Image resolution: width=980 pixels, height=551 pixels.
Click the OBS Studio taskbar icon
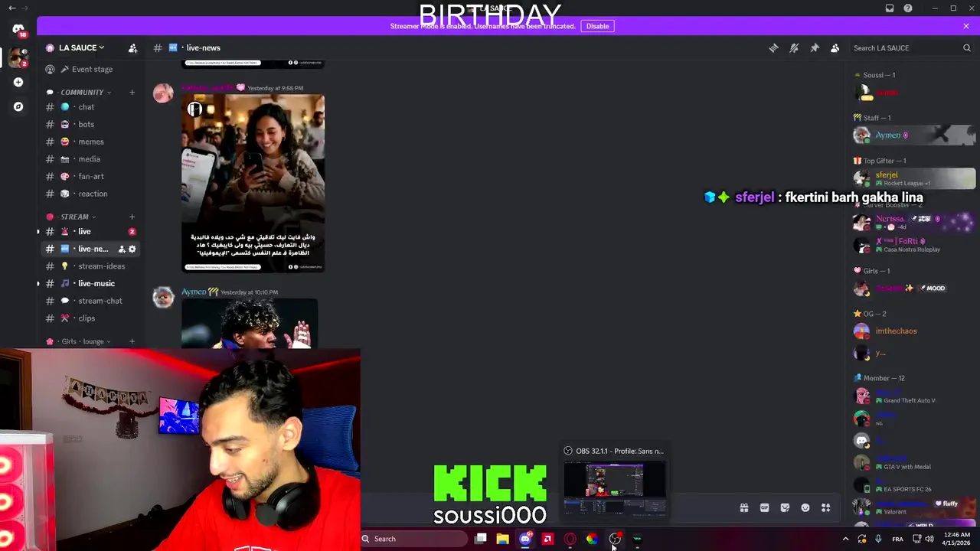coord(615,539)
